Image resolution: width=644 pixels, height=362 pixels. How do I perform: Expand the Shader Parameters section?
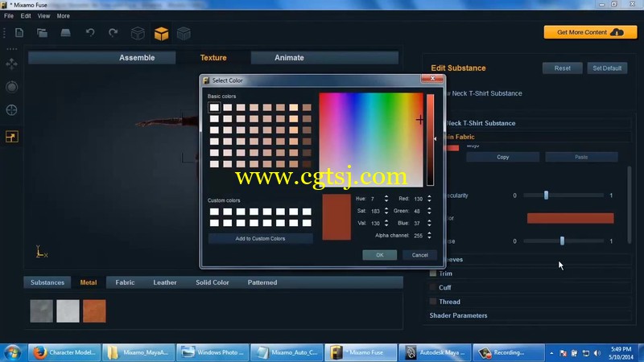pyautogui.click(x=458, y=315)
